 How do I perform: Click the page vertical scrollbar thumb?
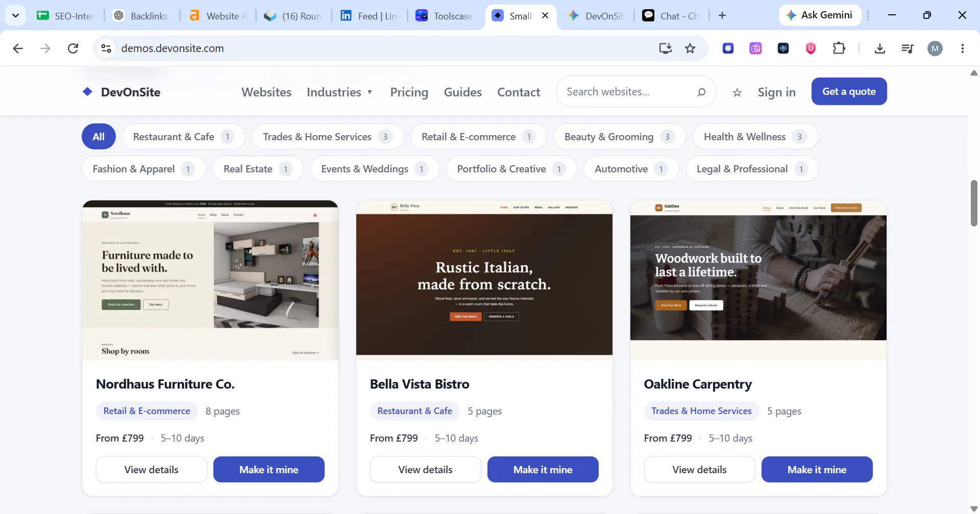pos(974,203)
